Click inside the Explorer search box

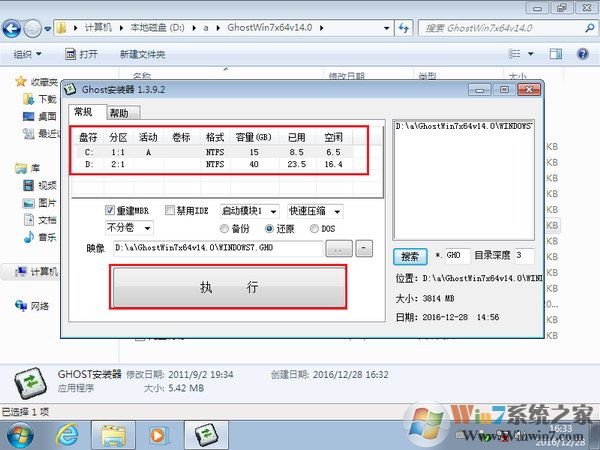pyautogui.click(x=501, y=28)
